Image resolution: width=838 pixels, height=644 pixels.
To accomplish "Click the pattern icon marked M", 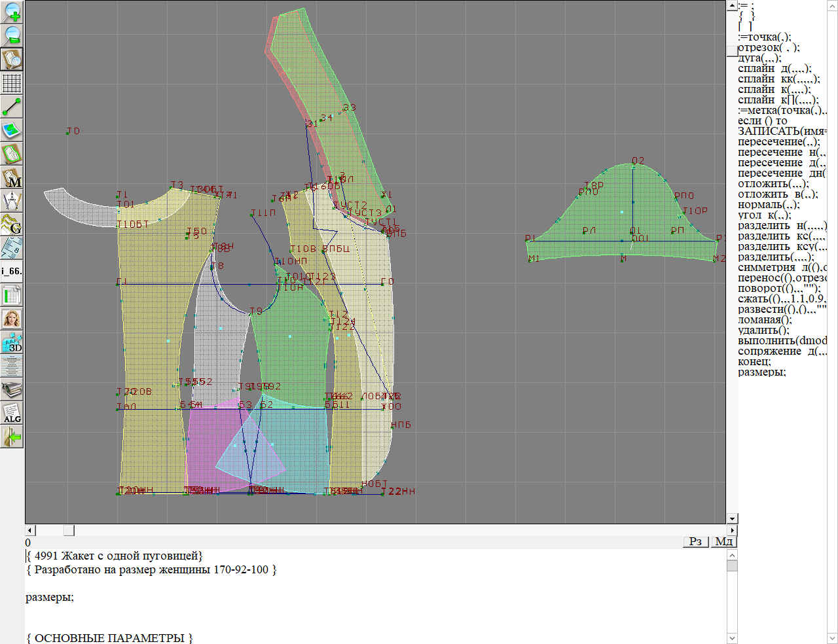I will coord(12,177).
